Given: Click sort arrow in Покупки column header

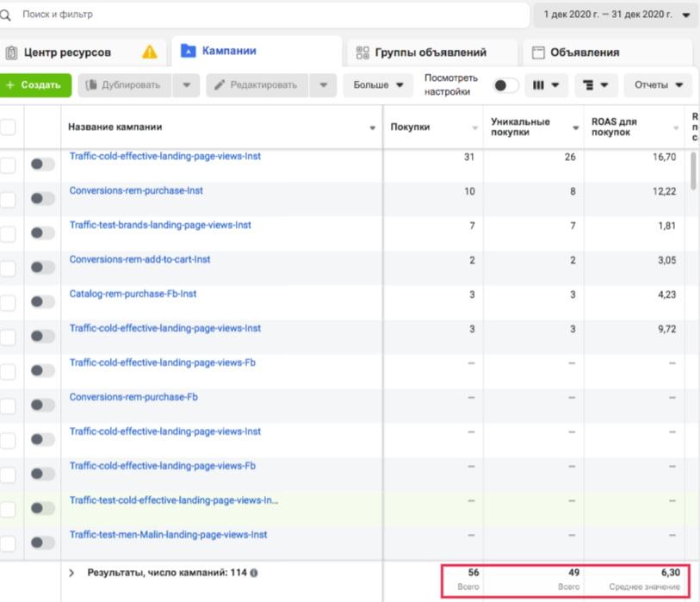Looking at the screenshot, I should (474, 128).
